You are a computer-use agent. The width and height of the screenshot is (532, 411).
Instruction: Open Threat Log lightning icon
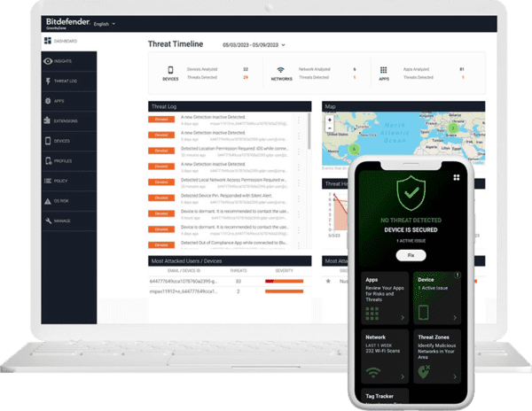48,81
